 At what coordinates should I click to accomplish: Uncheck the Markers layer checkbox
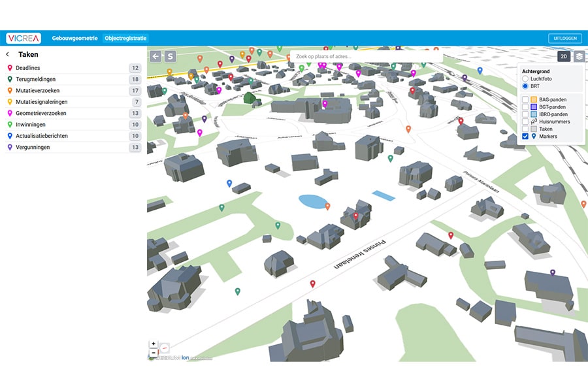coord(525,137)
